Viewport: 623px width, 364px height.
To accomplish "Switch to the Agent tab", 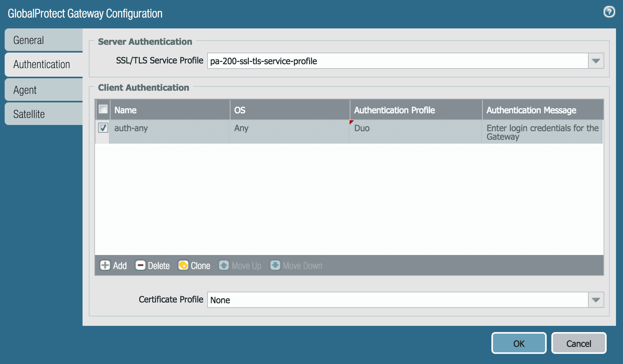I will point(25,90).
